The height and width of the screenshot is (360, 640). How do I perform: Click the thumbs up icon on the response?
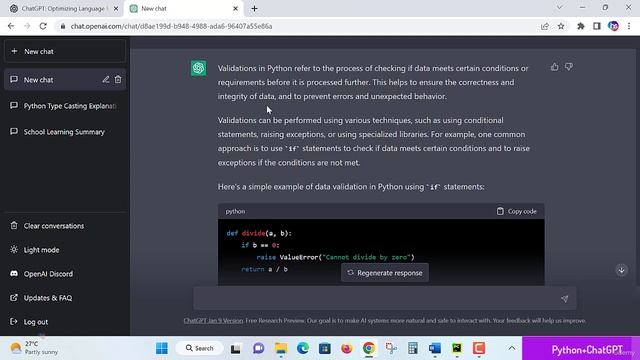point(554,67)
